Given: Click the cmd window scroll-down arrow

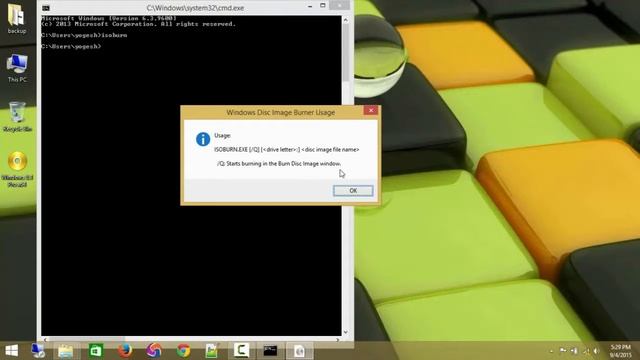Looking at the screenshot, I should click(346, 332).
